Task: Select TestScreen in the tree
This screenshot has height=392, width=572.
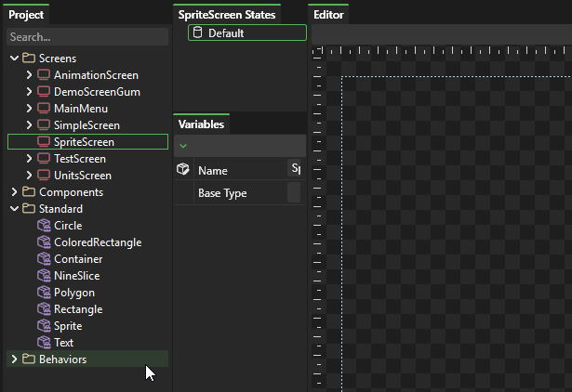Action: tap(79, 159)
